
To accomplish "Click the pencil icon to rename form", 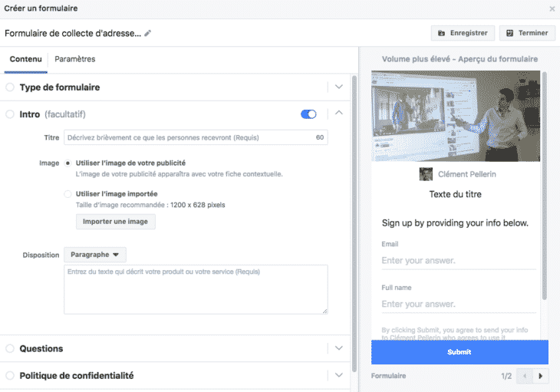I will 148,33.
